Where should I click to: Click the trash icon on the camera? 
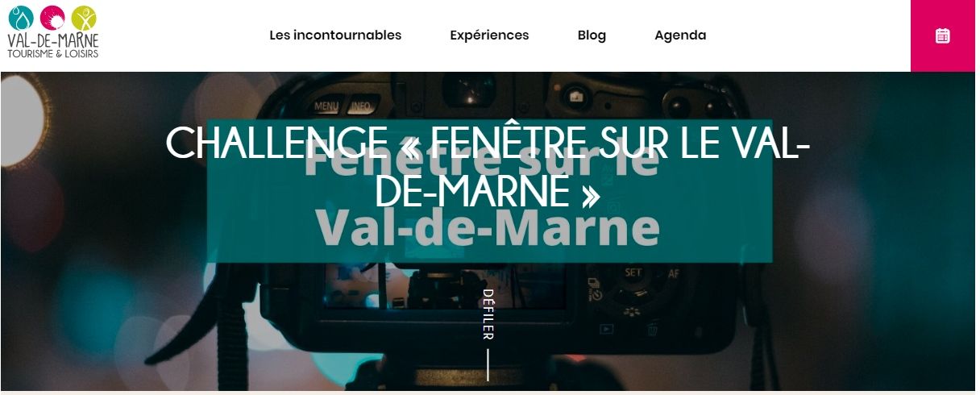click(652, 329)
